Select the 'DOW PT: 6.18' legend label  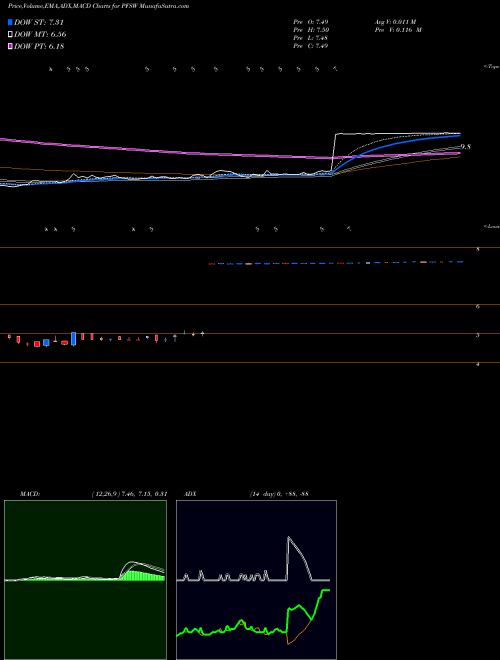[39, 47]
